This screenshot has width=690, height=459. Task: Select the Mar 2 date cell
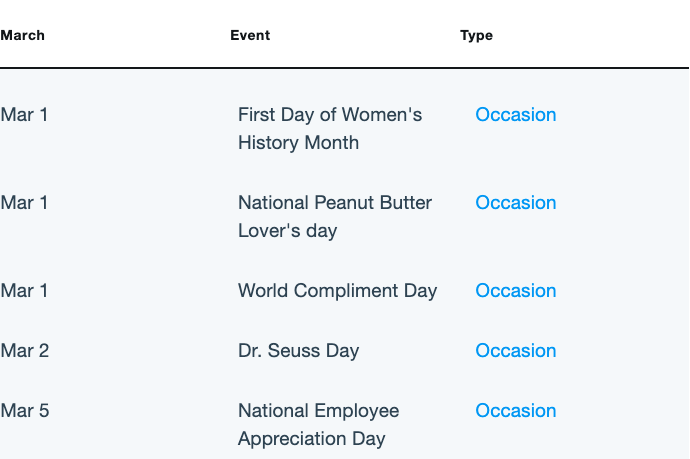(x=25, y=351)
